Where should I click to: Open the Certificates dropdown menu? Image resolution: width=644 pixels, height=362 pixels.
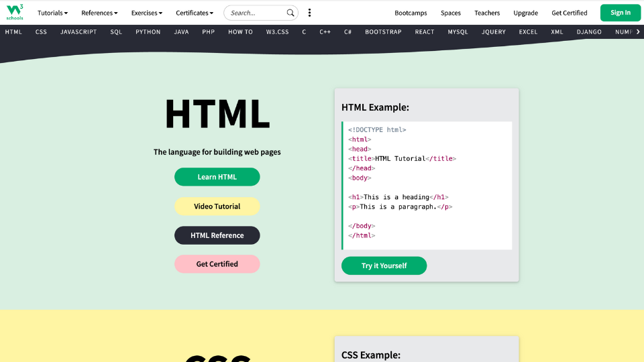pyautogui.click(x=195, y=13)
